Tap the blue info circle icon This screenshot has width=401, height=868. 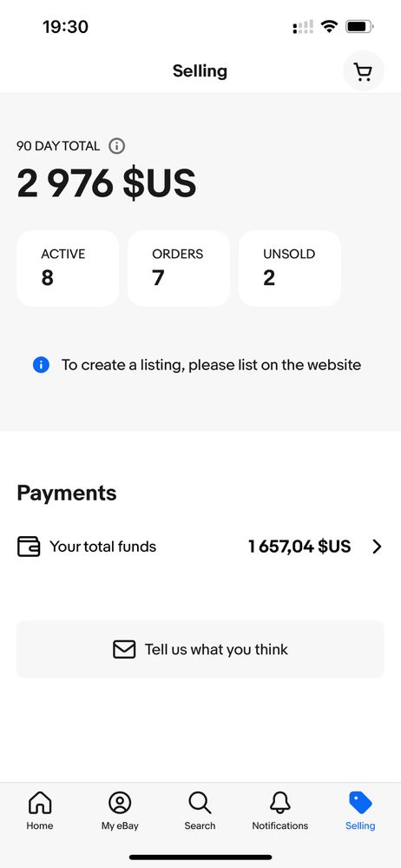[41, 365]
